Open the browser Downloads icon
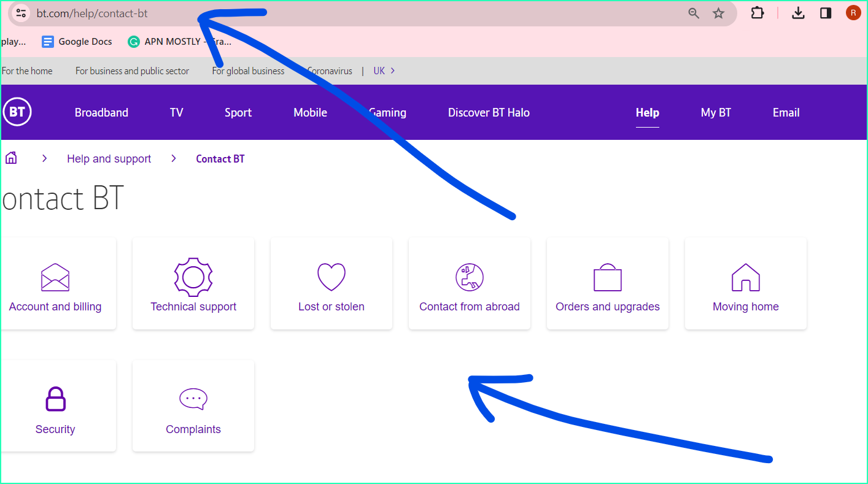The image size is (868, 484). point(798,12)
